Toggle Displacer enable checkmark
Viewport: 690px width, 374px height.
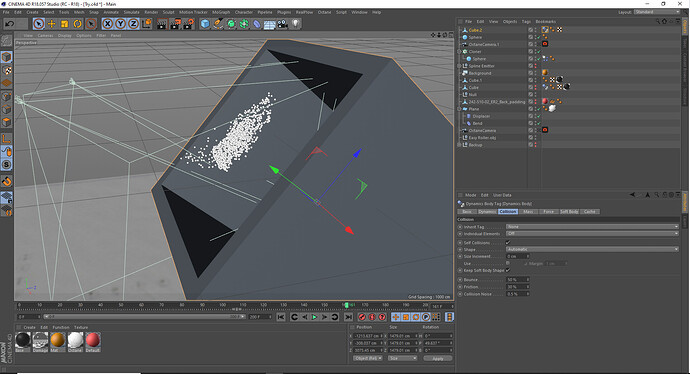(539, 116)
